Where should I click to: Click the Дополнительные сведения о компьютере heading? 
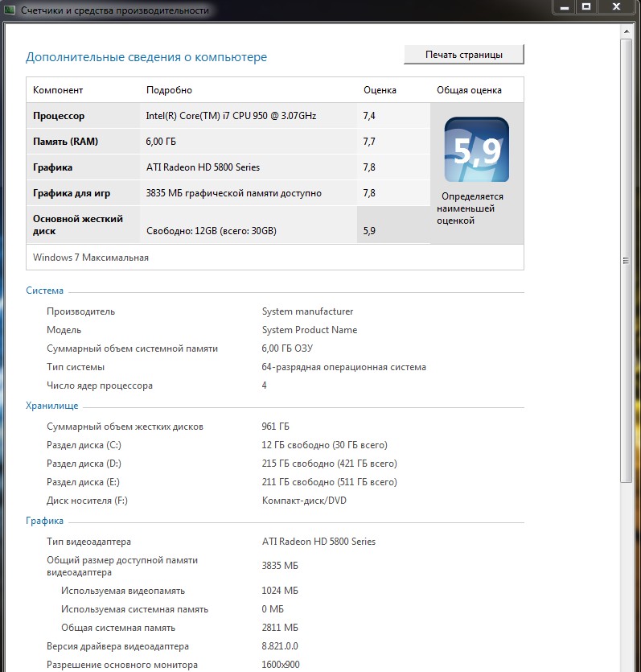point(146,57)
